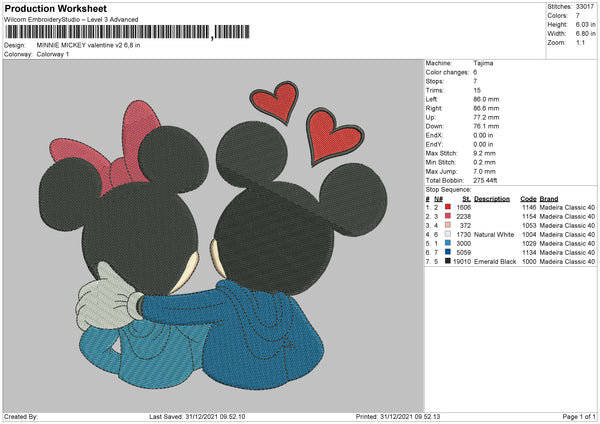The height and width of the screenshot is (424, 600).
Task: Click the 'EndX:' label
Action: click(x=434, y=135)
